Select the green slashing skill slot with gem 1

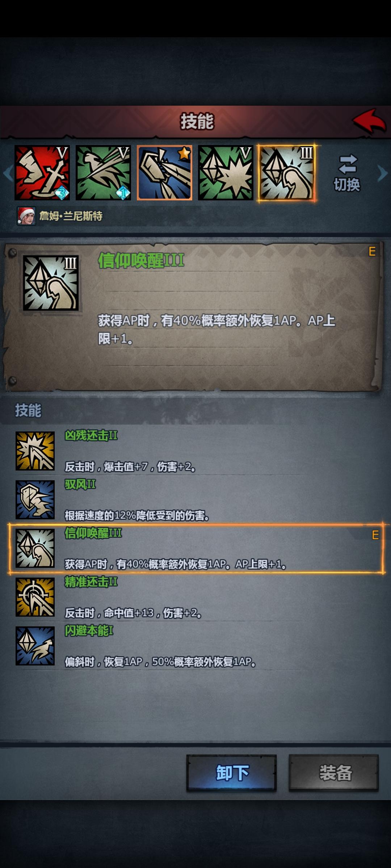pos(103,173)
